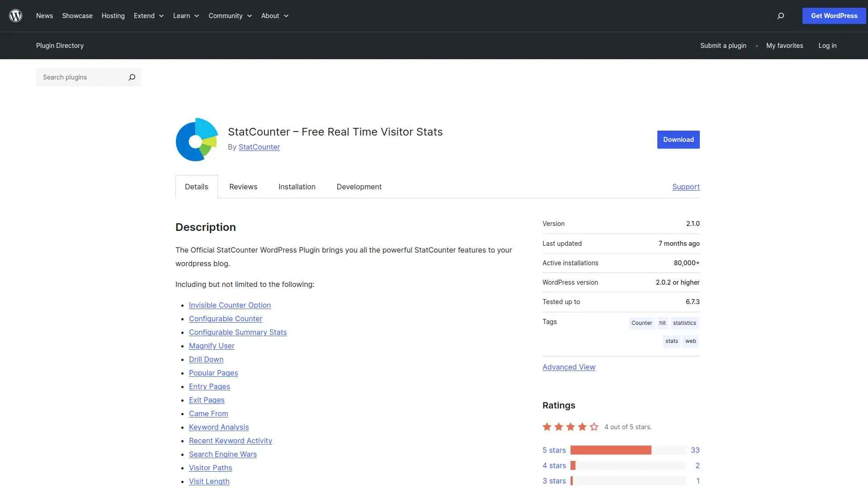Open the header search magnifier icon

tap(780, 16)
